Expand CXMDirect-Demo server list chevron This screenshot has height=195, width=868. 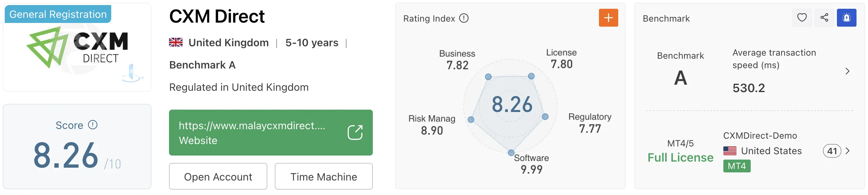click(x=847, y=151)
